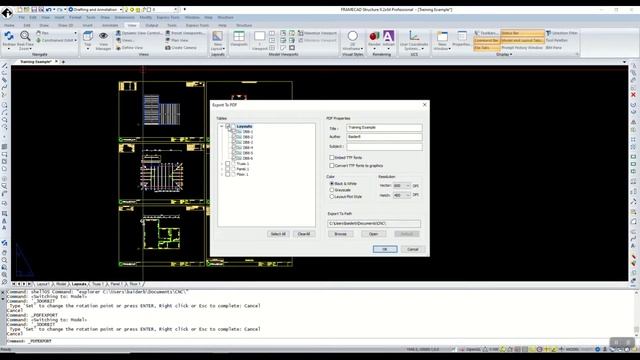Toggle the Command Bar display button
The width and height of the screenshot is (640, 360).
pyautogui.click(x=487, y=40)
